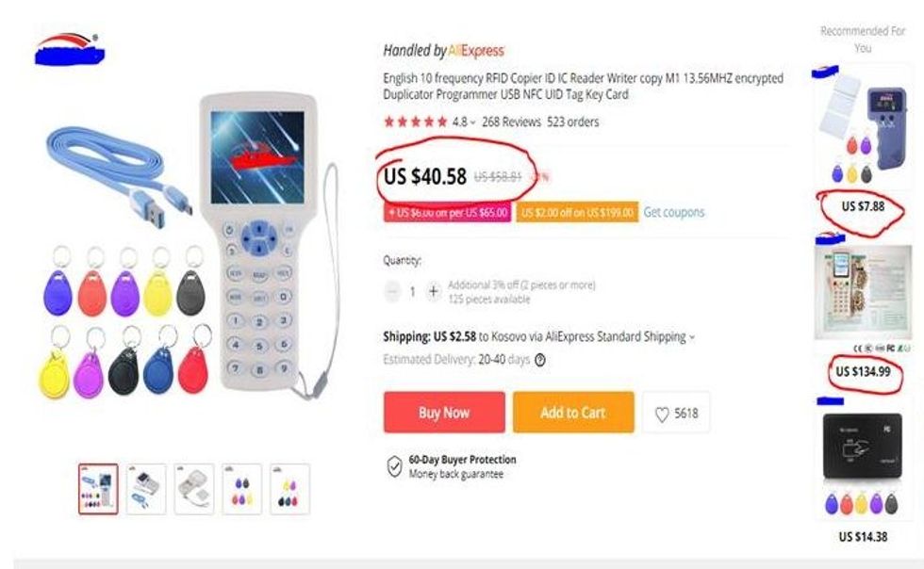The image size is (924, 569).
Task: Click the five-star rating icons
Action: pyautogui.click(x=415, y=122)
